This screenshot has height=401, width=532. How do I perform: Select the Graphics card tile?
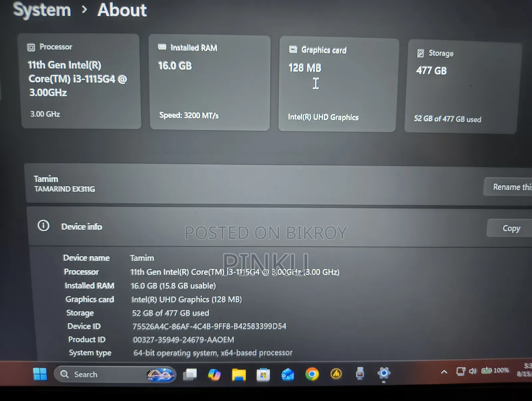pos(338,85)
